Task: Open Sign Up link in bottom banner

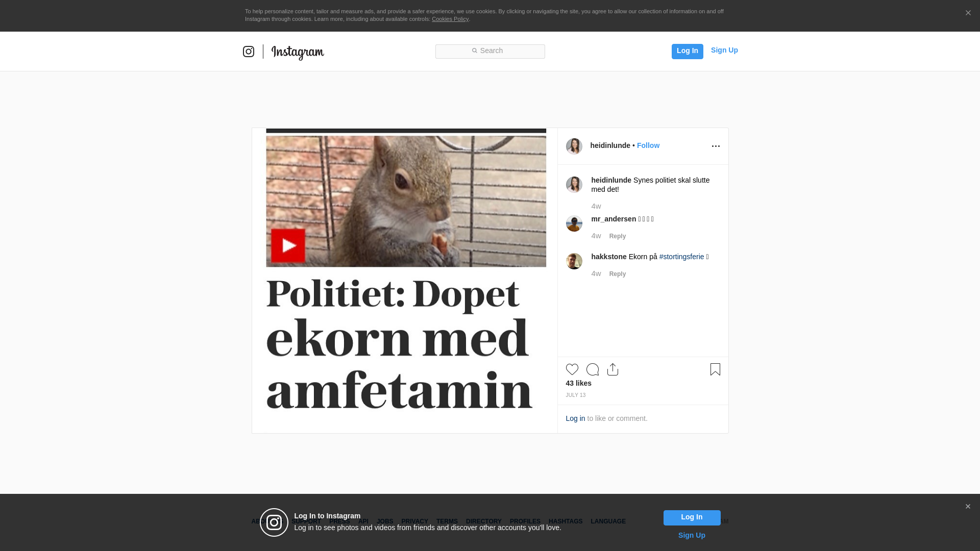Action: pyautogui.click(x=692, y=535)
